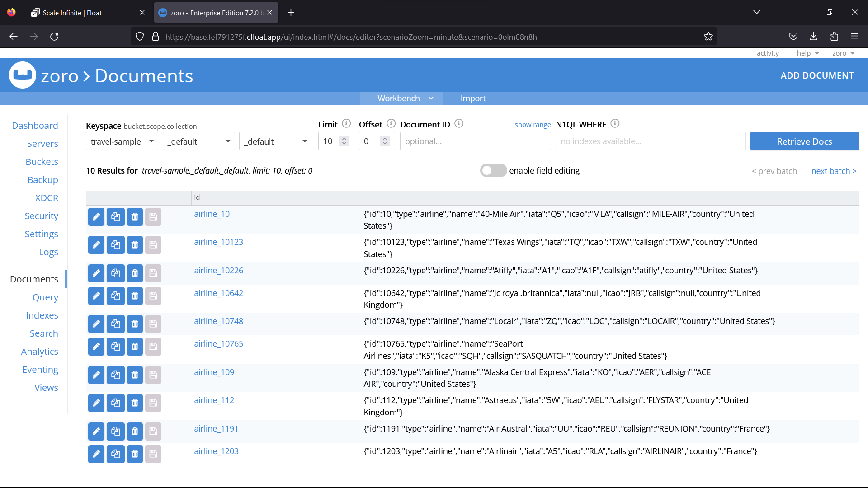Image resolution: width=868 pixels, height=488 pixels.
Task: Go to the Query sidebar section
Action: tap(45, 297)
